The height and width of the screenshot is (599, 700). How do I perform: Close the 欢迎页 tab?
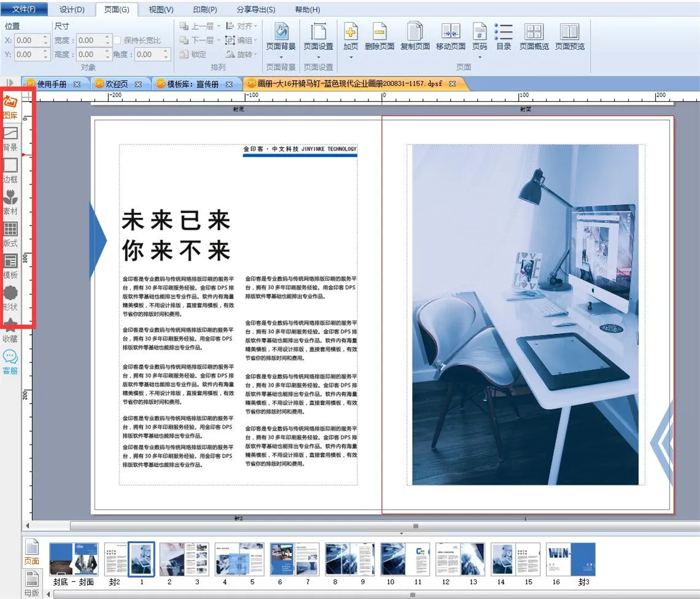[138, 84]
